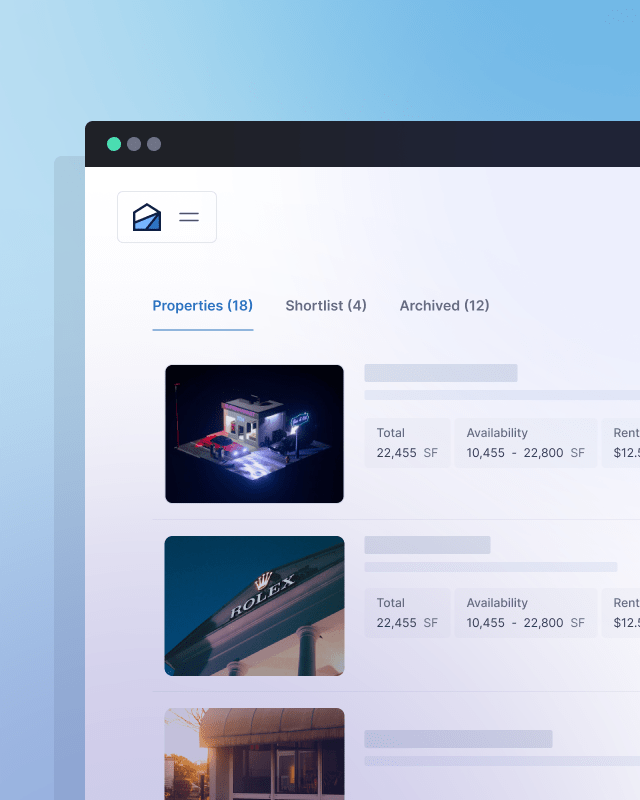The width and height of the screenshot is (640, 800).
Task: Switch to the Shortlist (4) tab
Action: (x=326, y=306)
